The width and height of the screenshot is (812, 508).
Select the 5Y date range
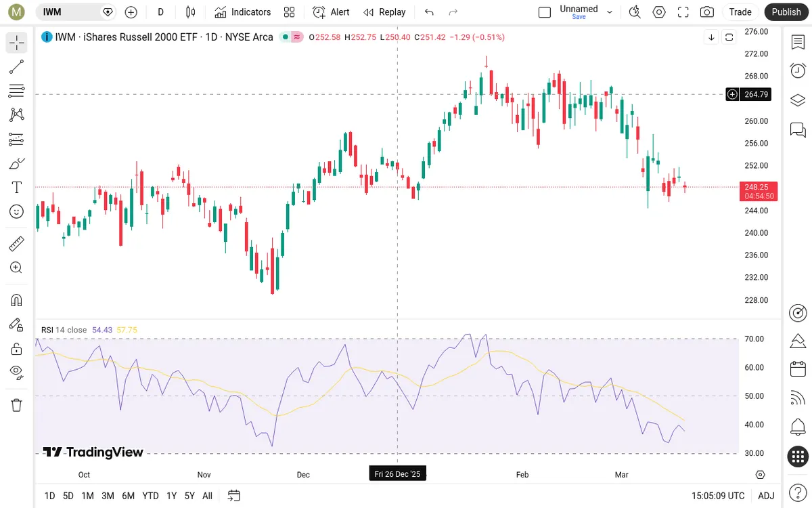click(x=190, y=496)
